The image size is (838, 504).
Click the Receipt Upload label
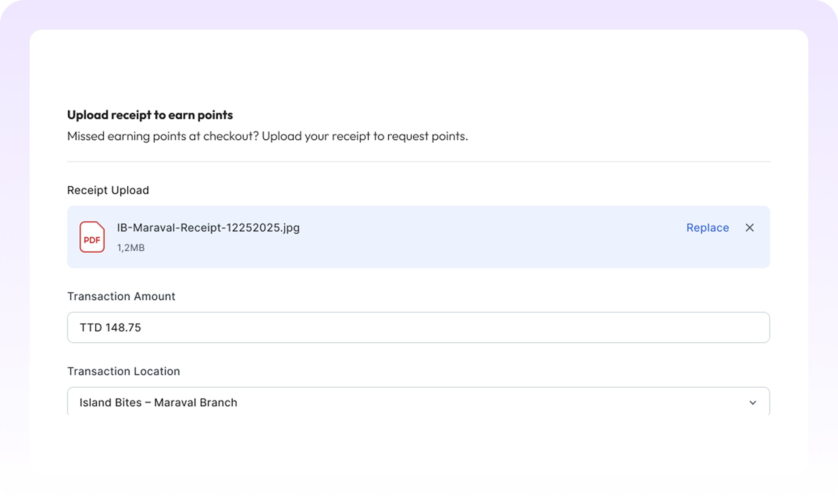click(108, 190)
